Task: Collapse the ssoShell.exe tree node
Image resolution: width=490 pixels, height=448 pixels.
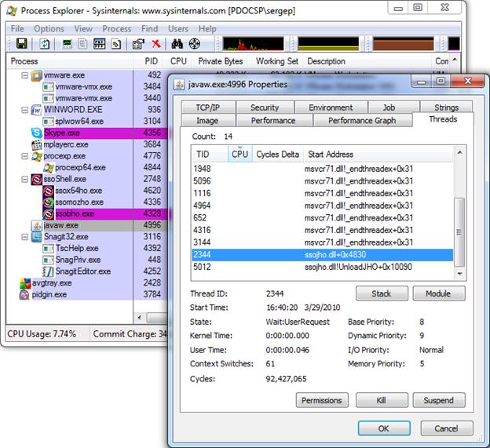Action: click(x=24, y=179)
